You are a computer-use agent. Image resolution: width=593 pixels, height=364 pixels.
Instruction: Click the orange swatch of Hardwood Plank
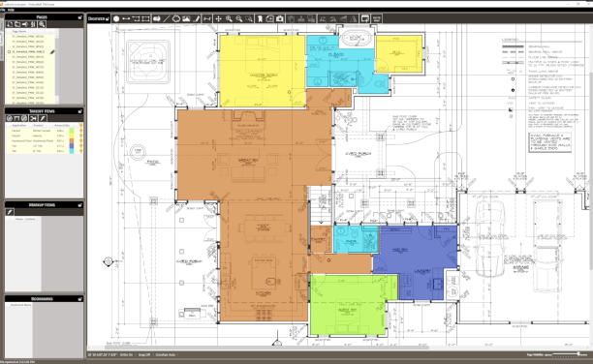point(72,140)
